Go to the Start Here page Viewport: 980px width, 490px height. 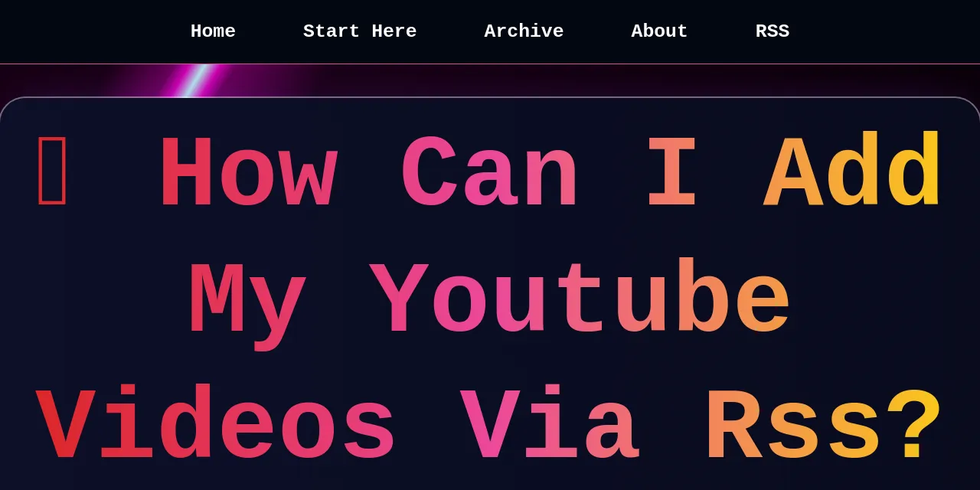tap(360, 31)
